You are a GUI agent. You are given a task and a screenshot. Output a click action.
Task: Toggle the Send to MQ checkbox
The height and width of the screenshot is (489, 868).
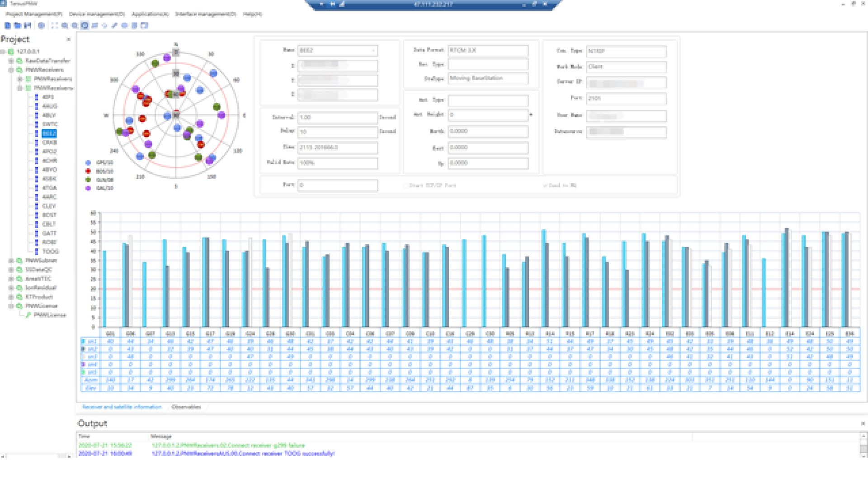click(545, 185)
